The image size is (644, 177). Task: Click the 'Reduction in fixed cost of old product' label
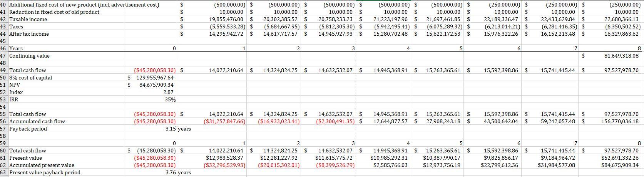pos(54,12)
